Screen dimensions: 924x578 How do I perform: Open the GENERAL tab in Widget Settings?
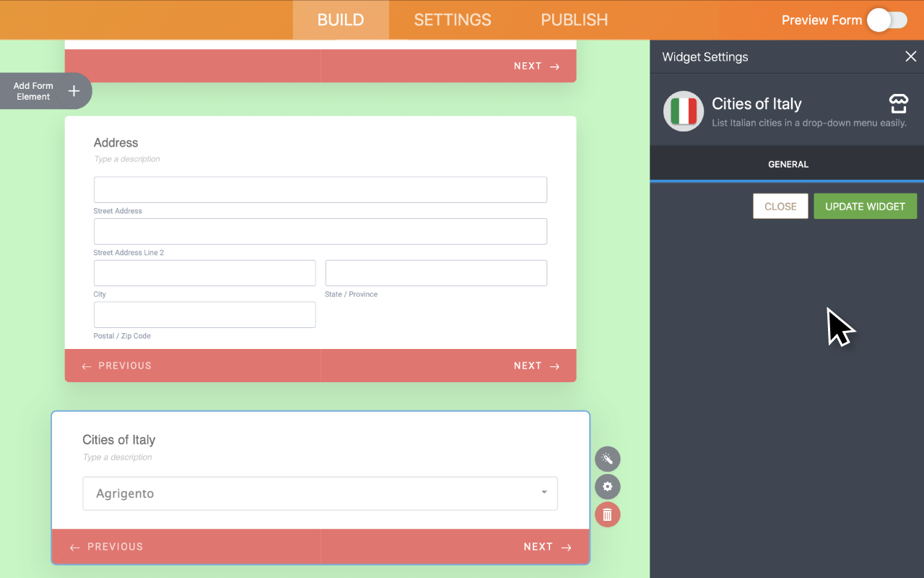click(788, 164)
